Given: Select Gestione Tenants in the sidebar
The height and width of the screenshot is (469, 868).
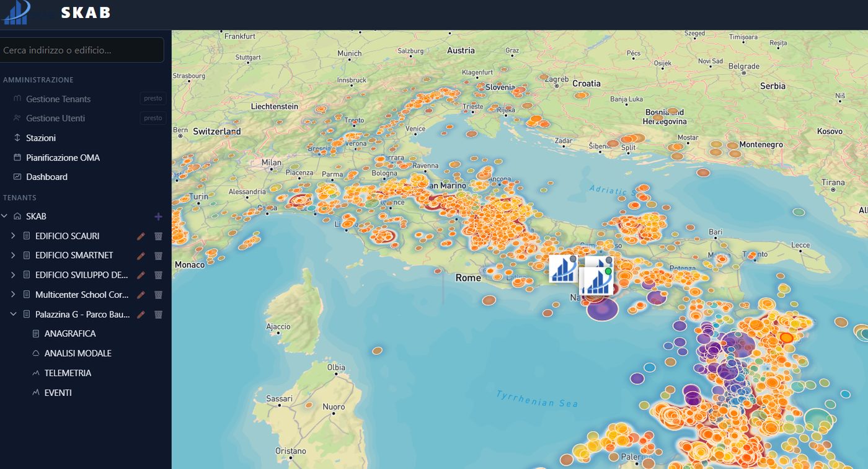Looking at the screenshot, I should [x=58, y=99].
